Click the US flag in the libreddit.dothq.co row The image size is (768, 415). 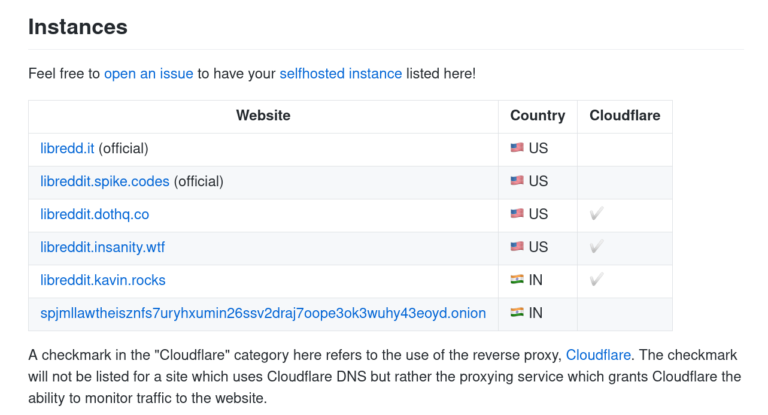point(517,214)
